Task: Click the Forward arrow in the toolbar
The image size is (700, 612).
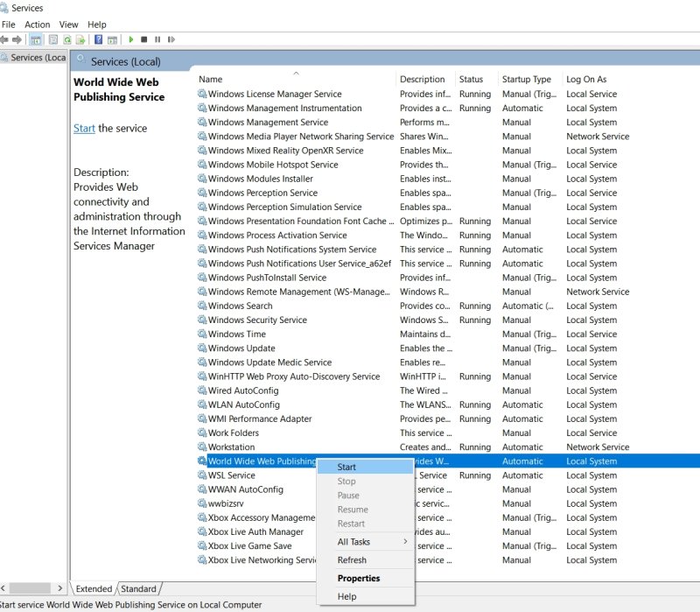Action: click(17, 39)
